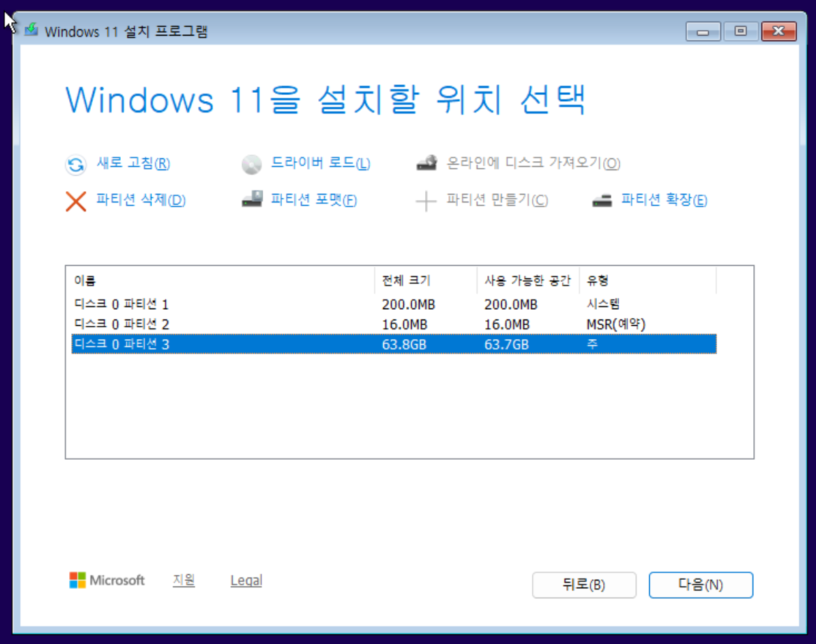Click the extend partition drive icon
This screenshot has width=816, height=644.
[x=602, y=200]
